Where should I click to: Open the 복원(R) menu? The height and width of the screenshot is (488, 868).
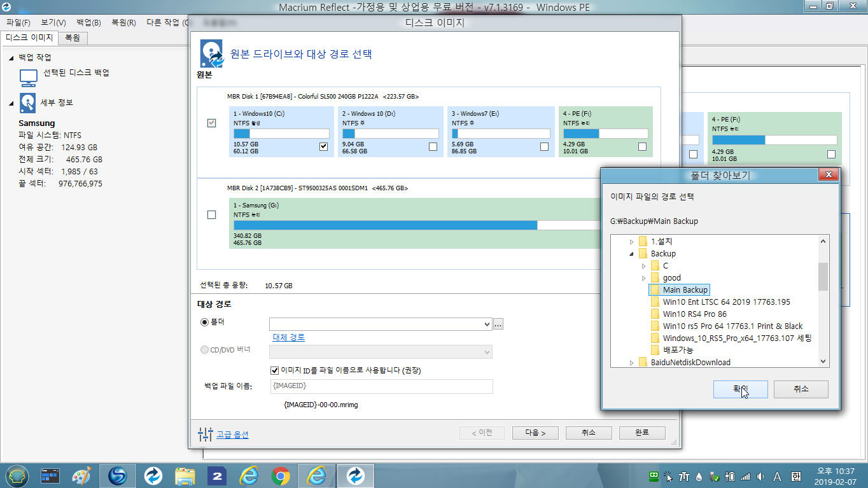[123, 22]
